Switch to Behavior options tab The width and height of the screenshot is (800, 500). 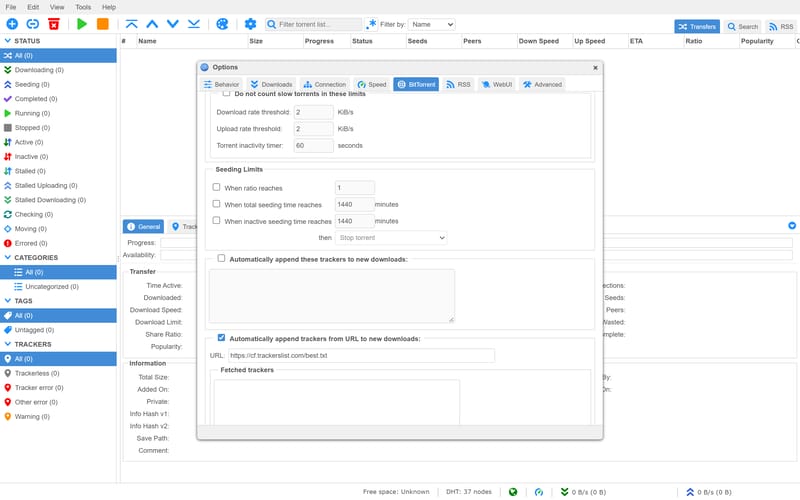pyautogui.click(x=221, y=85)
